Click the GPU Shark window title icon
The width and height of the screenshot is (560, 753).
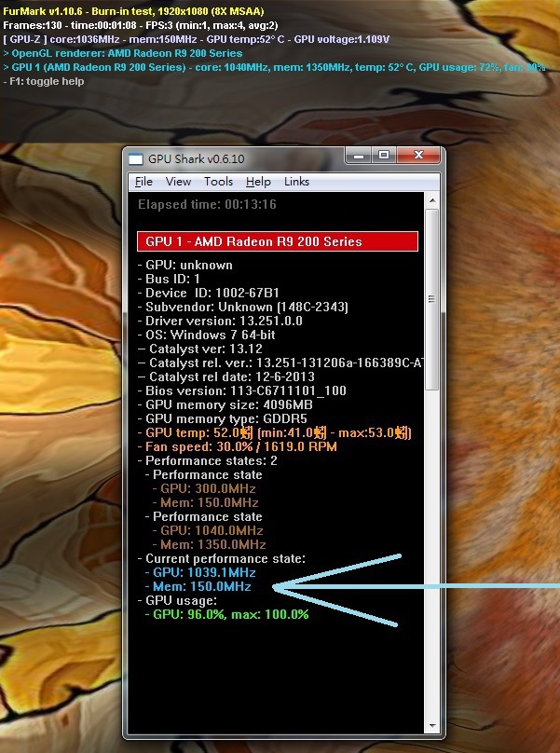[x=136, y=159]
